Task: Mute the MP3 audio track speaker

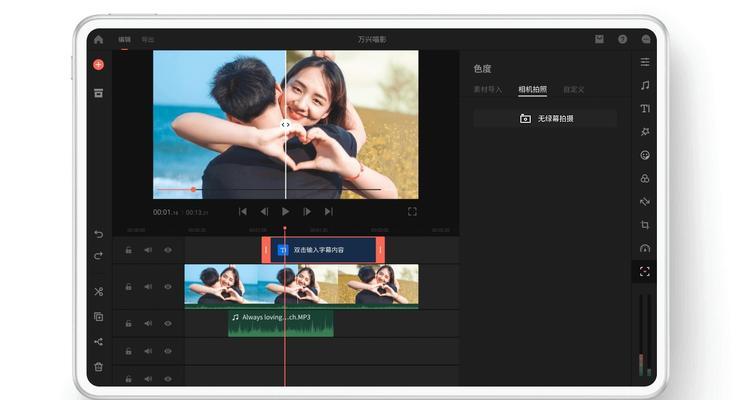Action: pos(148,323)
